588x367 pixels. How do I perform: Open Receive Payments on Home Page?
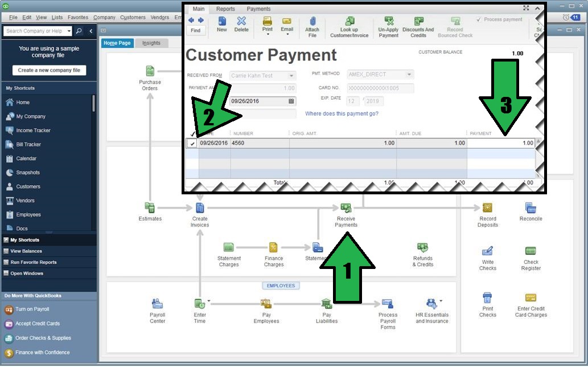point(346,207)
